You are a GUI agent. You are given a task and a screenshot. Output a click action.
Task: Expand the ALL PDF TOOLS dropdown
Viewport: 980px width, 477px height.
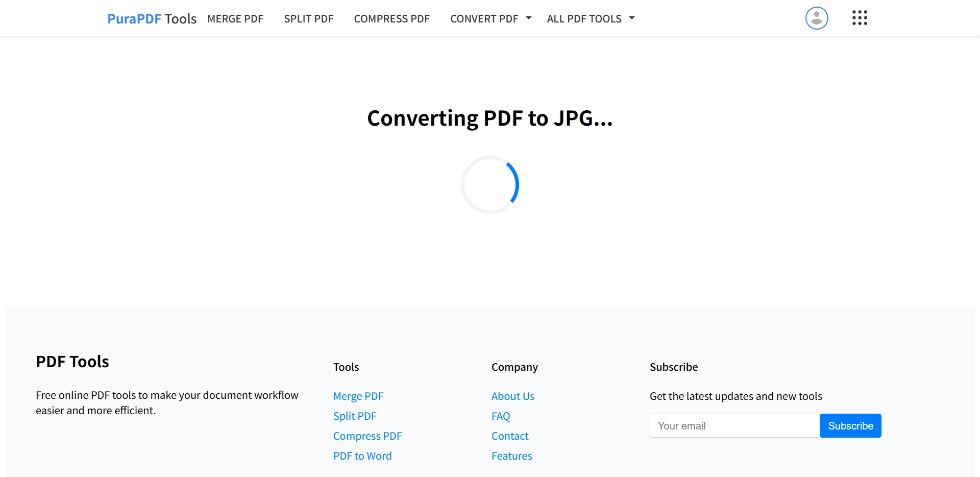tap(584, 18)
